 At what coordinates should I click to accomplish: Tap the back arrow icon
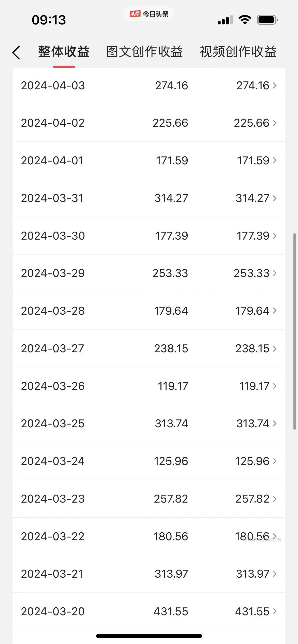pos(16,53)
